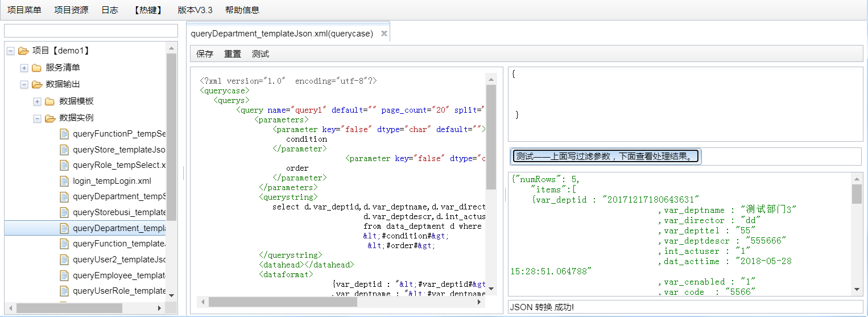Open queryStore_templateJso file in the tree
This screenshot has width=868, height=317.
(119, 150)
